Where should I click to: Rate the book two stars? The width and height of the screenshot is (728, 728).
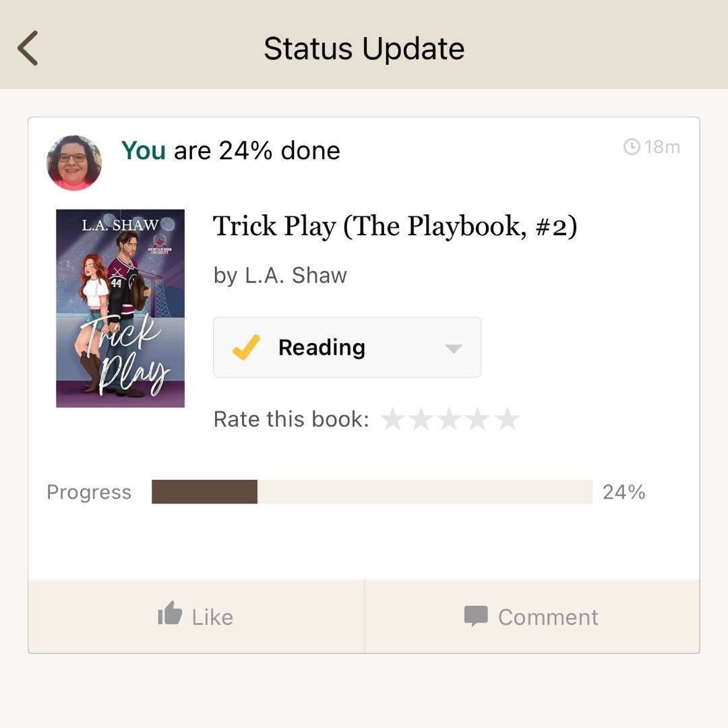[x=421, y=419]
